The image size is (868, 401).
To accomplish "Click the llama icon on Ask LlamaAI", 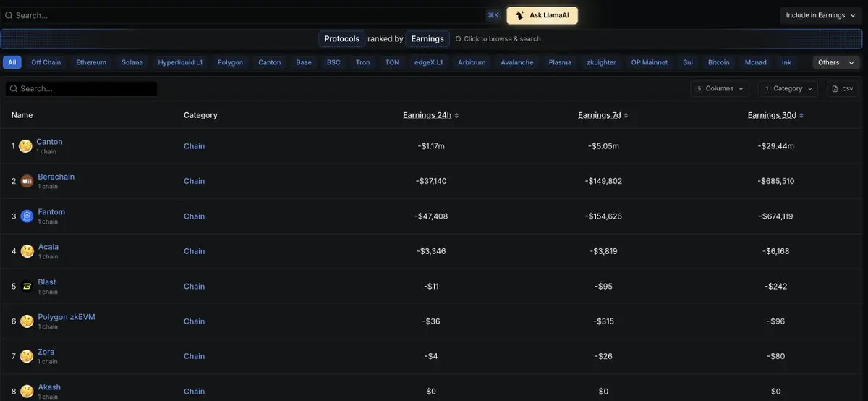I will tap(519, 15).
